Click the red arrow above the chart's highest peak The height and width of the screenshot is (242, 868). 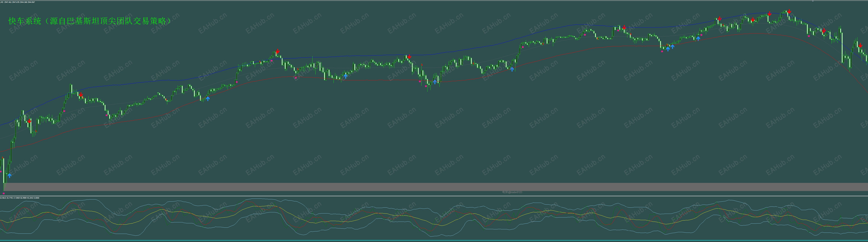tap(789, 12)
